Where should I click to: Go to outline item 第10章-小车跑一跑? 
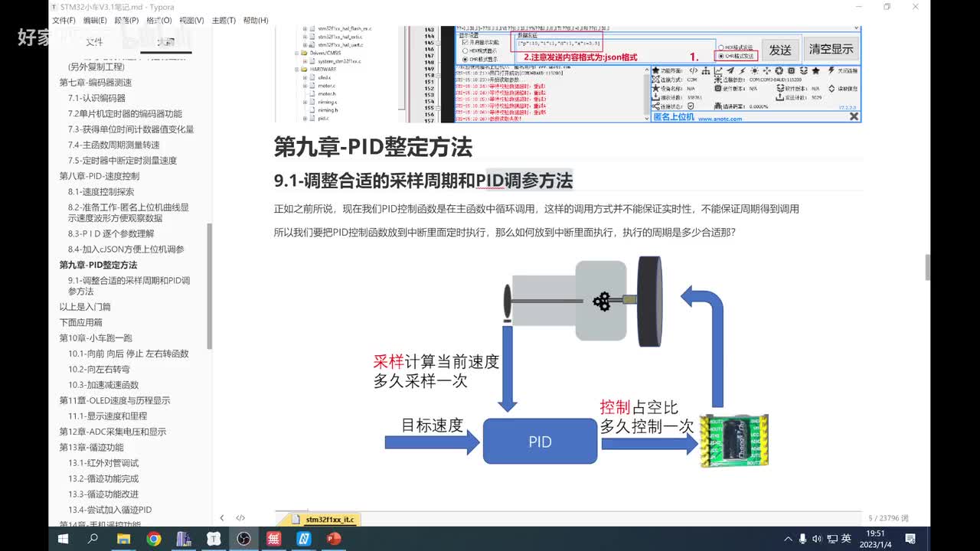96,337
